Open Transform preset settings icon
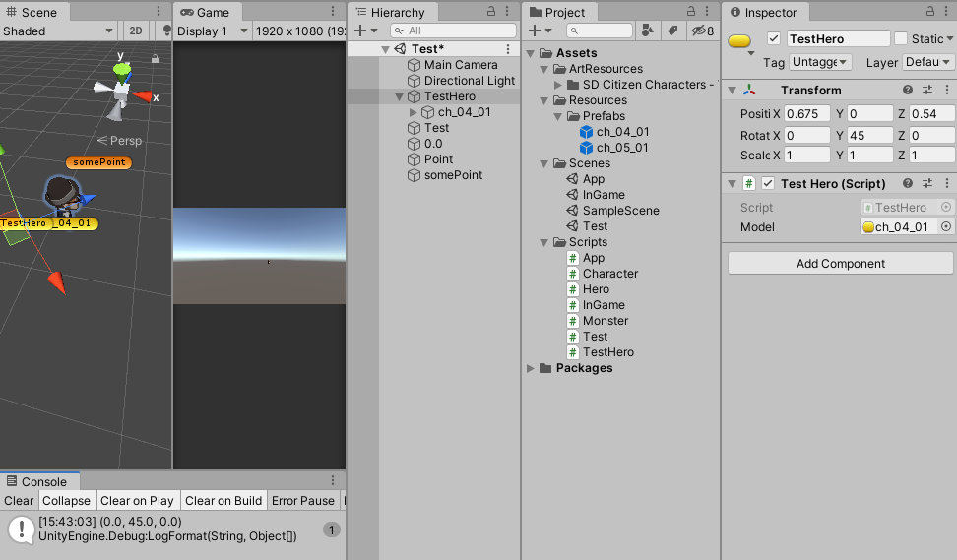Image resolution: width=957 pixels, height=560 pixels. coord(927,90)
